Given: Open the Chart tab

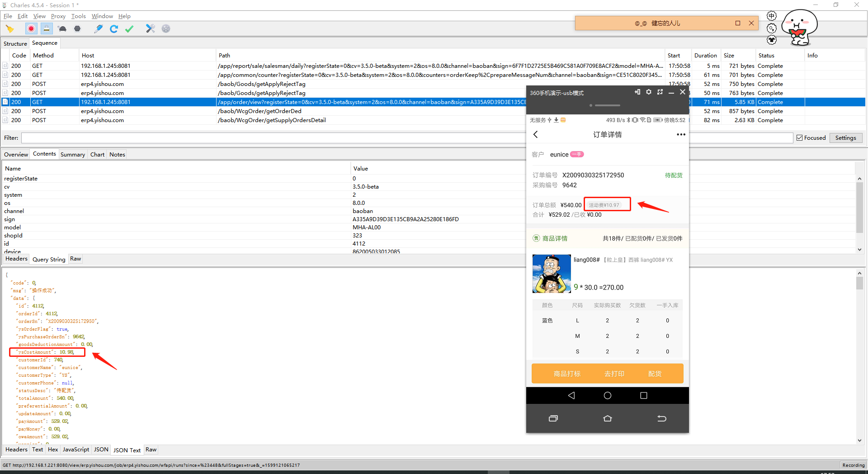Looking at the screenshot, I should 97,155.
